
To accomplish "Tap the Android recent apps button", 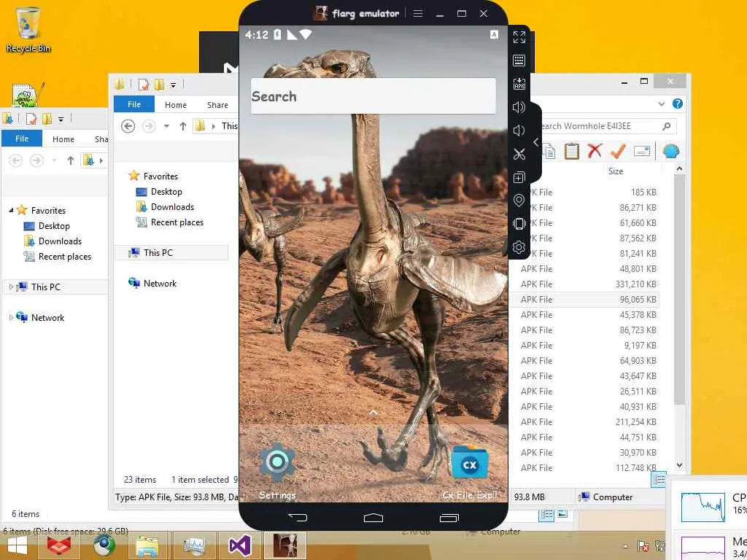I will coord(449,518).
